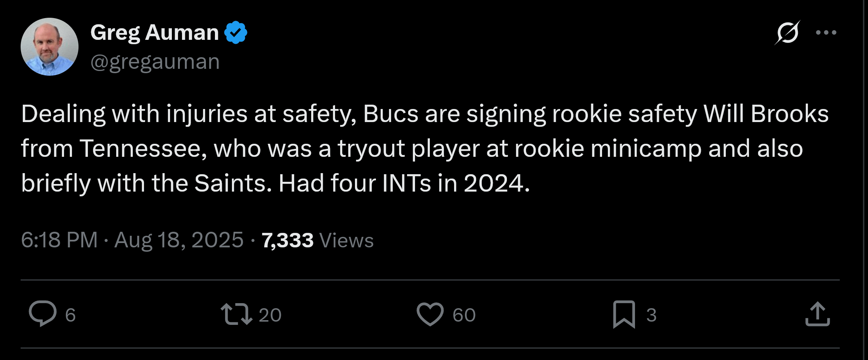This screenshot has width=868, height=360.
Task: Click the Greg Auman display name
Action: [154, 33]
